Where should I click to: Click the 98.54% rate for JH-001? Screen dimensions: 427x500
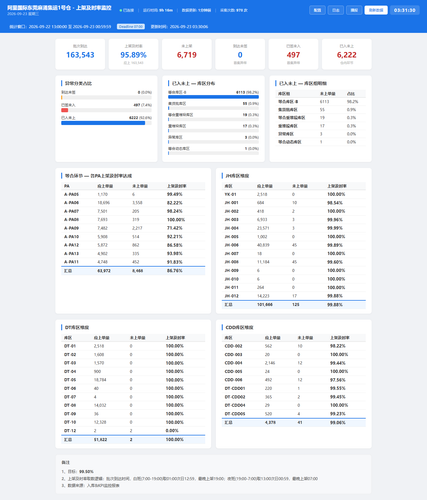coord(335,203)
